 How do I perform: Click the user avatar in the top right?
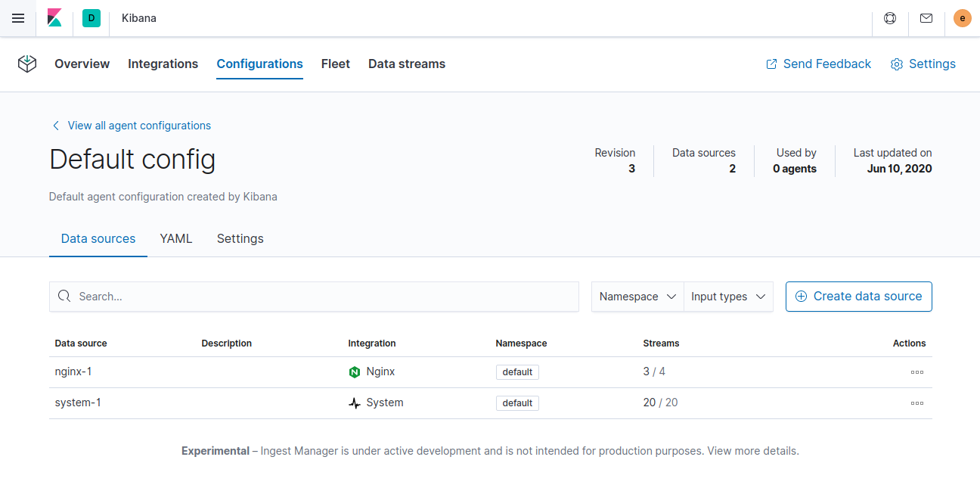click(x=962, y=17)
